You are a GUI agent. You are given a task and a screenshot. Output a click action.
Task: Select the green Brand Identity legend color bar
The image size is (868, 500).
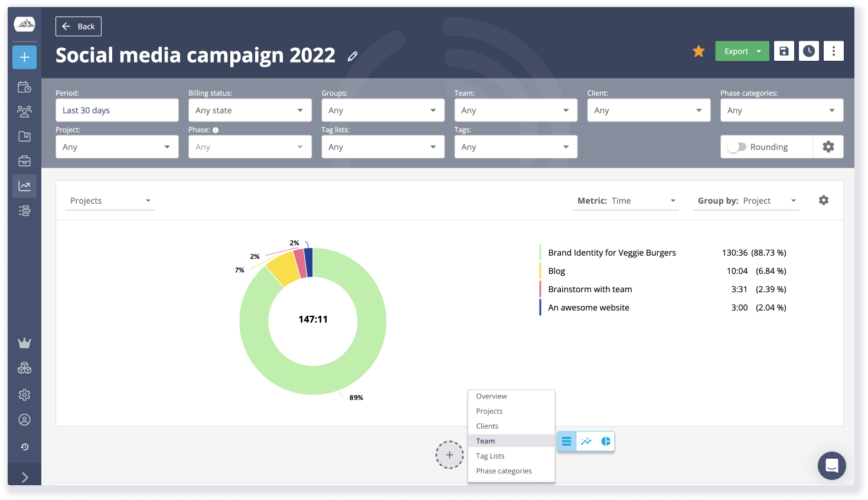pos(541,252)
